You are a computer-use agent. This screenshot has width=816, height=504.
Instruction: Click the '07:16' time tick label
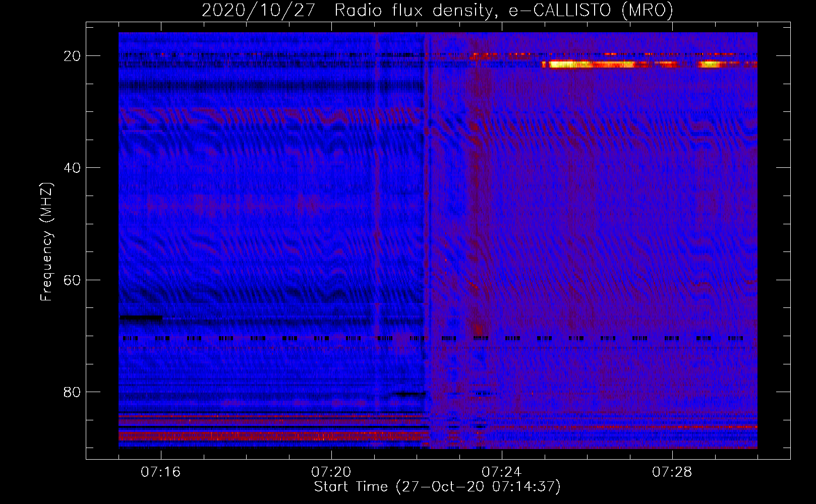(161, 472)
